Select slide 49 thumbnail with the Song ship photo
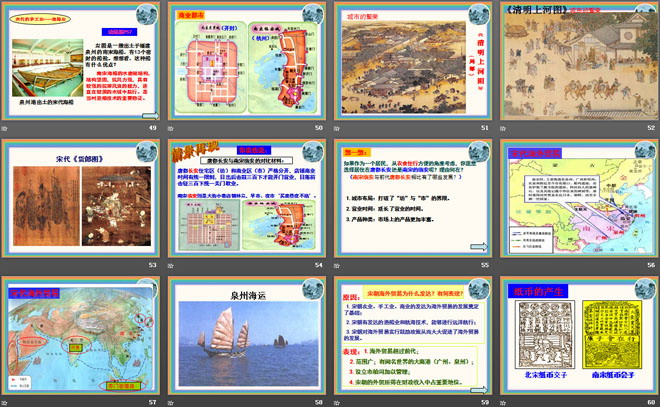 point(81,61)
